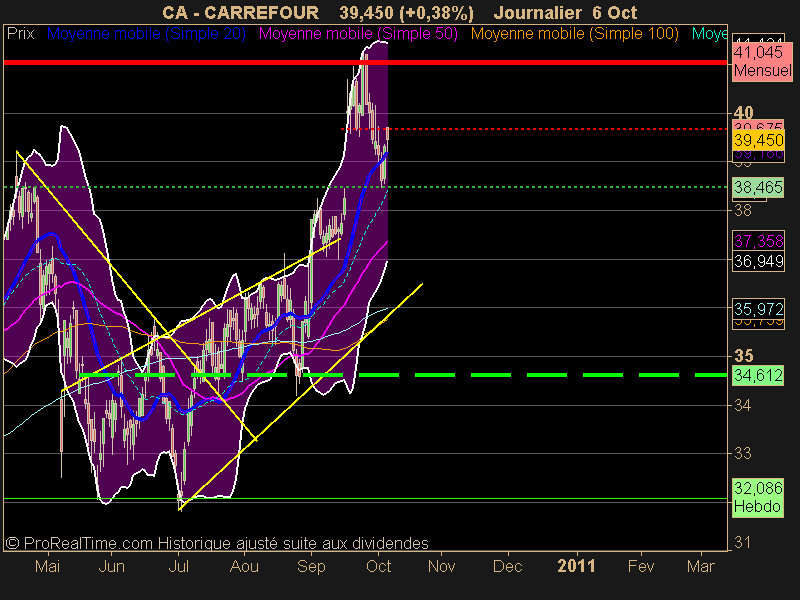The image size is (800, 600).
Task: Select 'Moyenne mobile (Simple 100)' legend
Action: point(575,34)
